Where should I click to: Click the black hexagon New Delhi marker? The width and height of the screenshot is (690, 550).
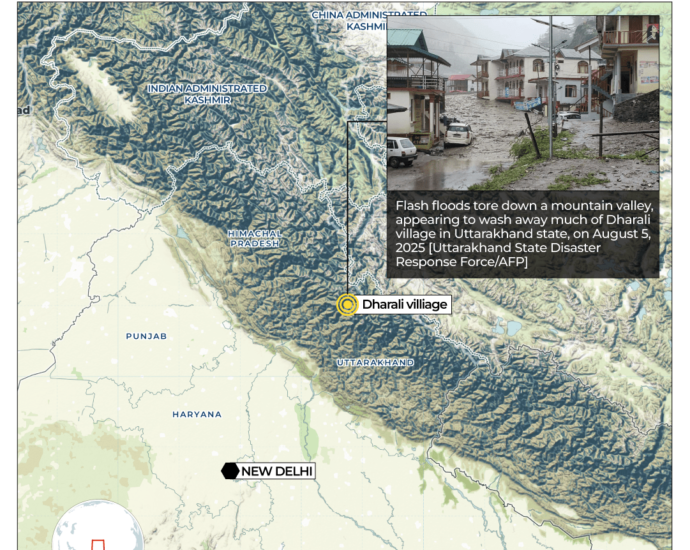pyautogui.click(x=230, y=471)
